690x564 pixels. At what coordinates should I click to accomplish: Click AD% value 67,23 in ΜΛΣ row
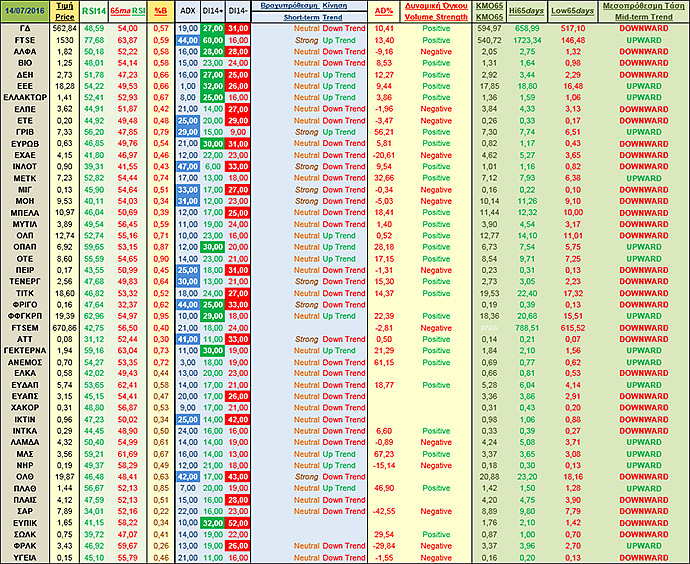click(x=384, y=454)
